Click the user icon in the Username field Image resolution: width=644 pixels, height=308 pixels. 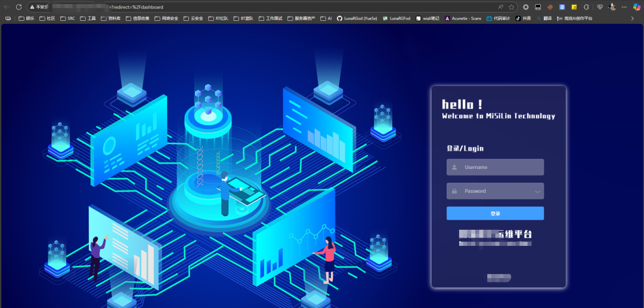(x=454, y=167)
